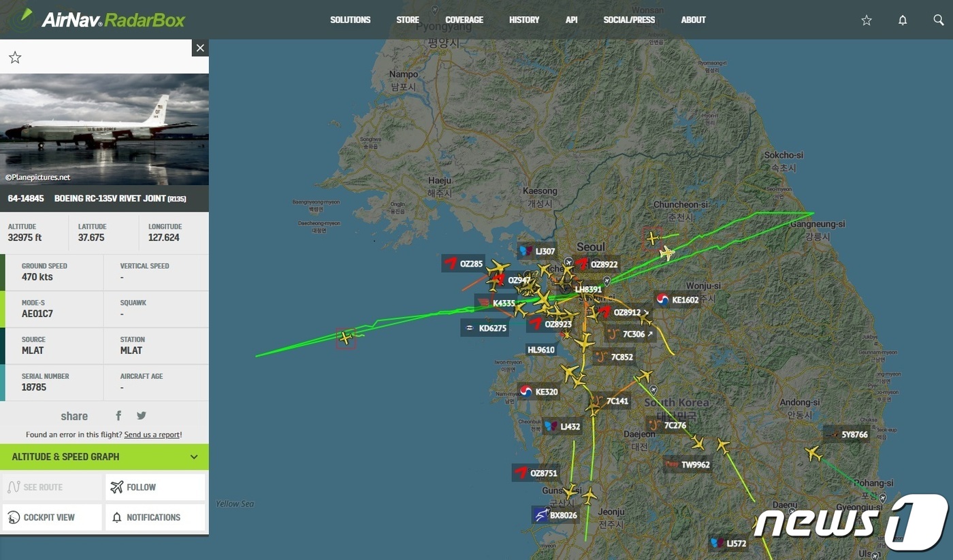Click the SEE ROUTE button

click(52, 487)
